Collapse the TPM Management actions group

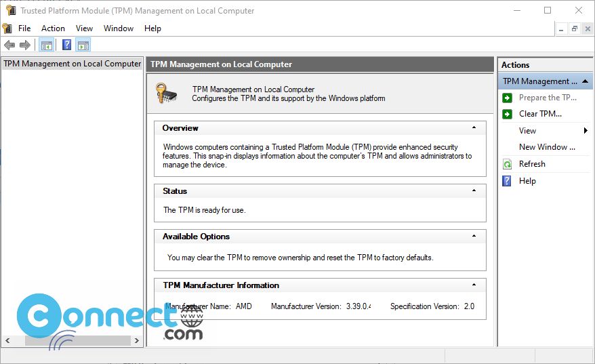(x=585, y=81)
